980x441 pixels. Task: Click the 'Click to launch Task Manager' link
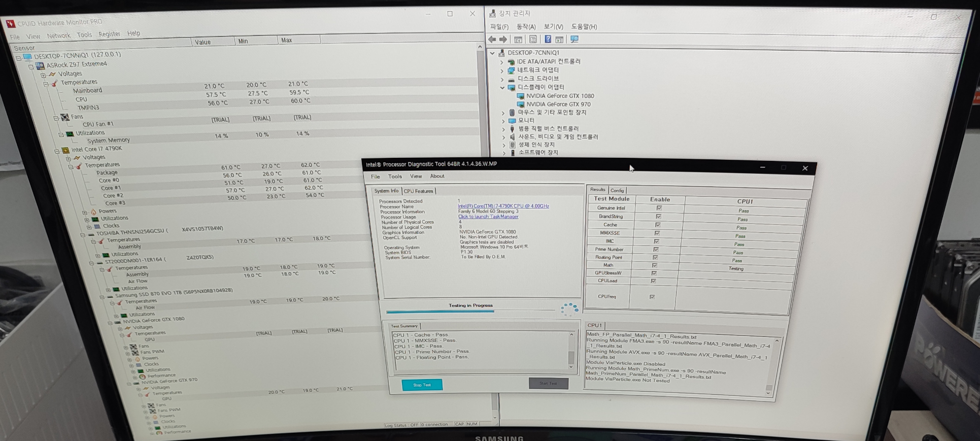point(488,217)
